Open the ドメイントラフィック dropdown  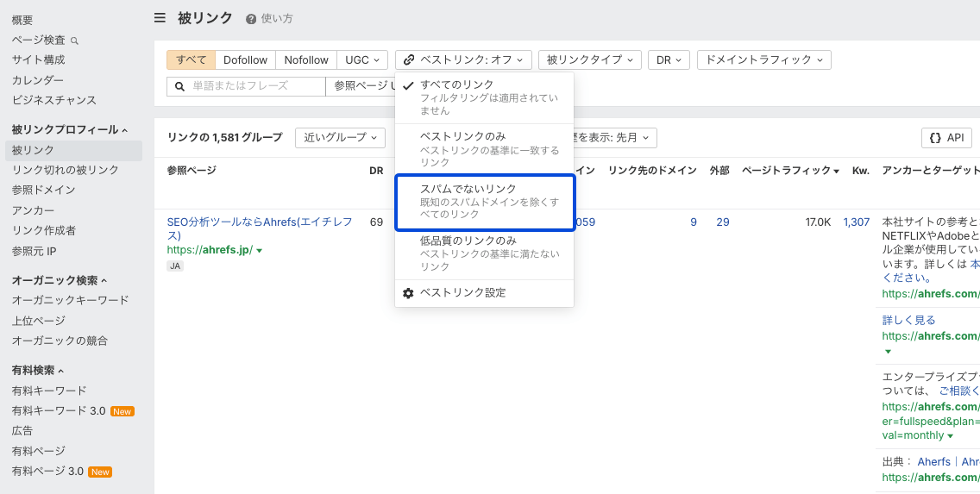[x=763, y=60]
